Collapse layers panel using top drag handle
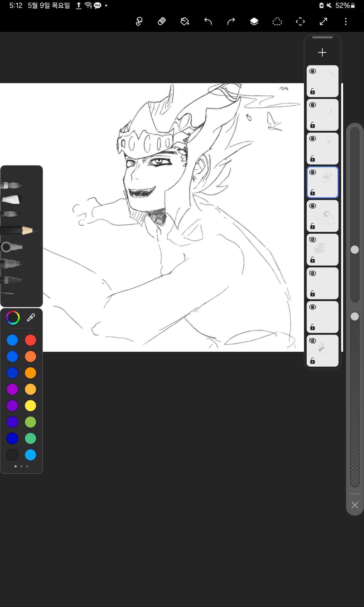The width and height of the screenshot is (364, 607). click(322, 38)
